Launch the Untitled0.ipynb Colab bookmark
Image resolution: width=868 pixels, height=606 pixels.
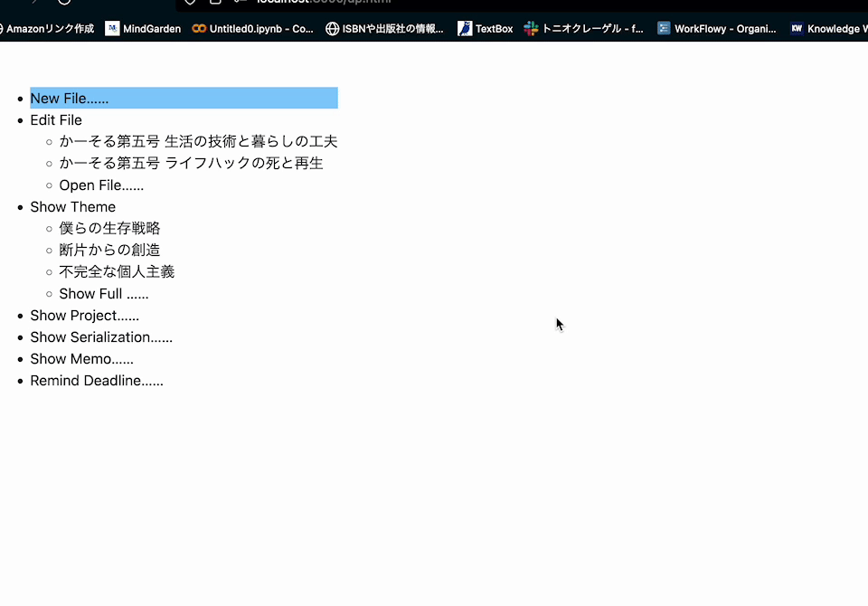coord(199,28)
